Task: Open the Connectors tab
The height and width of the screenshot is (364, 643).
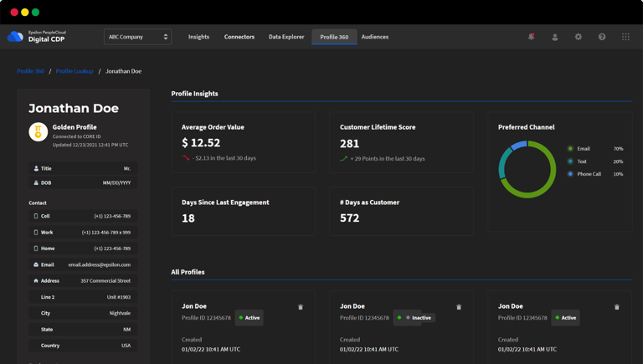Action: pyautogui.click(x=239, y=37)
